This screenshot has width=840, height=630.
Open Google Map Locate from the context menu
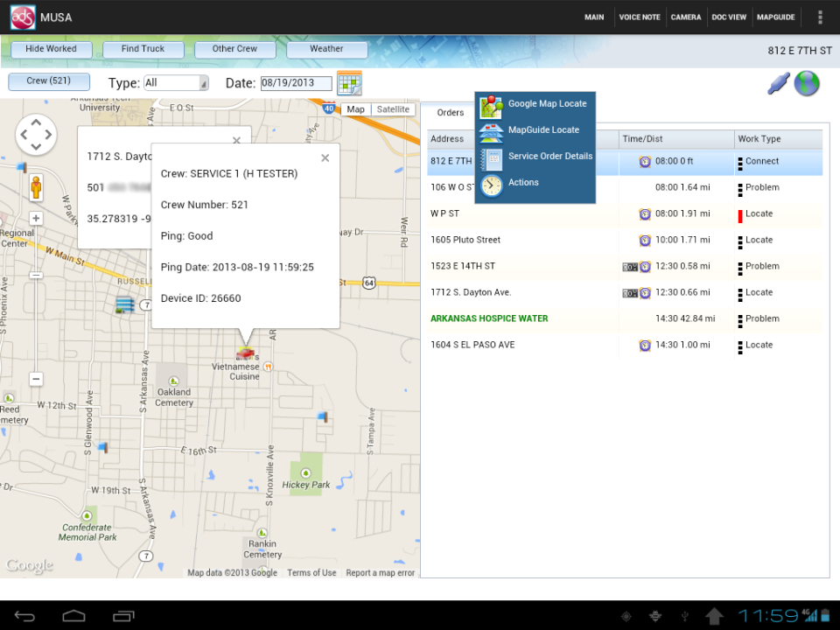click(548, 103)
